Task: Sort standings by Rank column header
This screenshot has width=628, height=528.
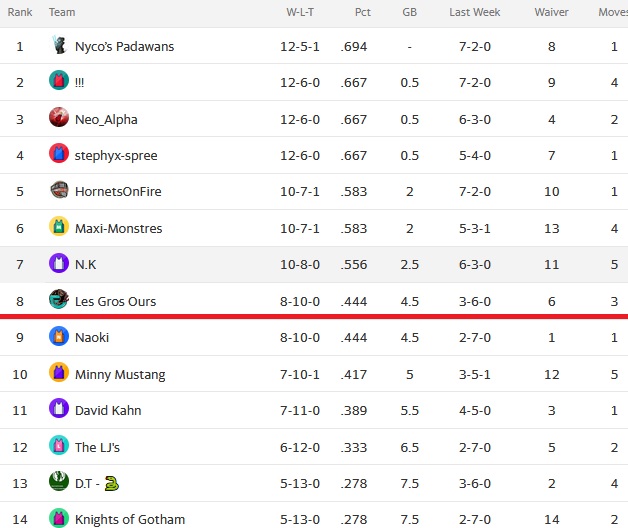Action: [x=20, y=12]
